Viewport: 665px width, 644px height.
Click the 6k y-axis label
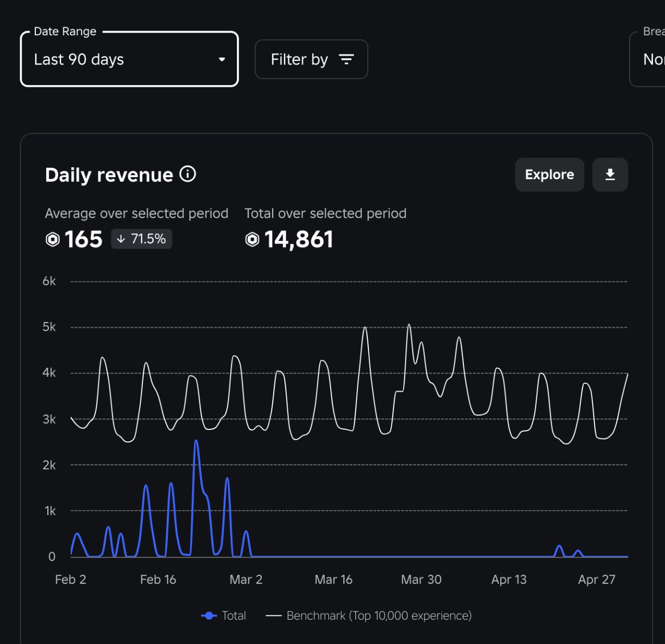pyautogui.click(x=49, y=281)
